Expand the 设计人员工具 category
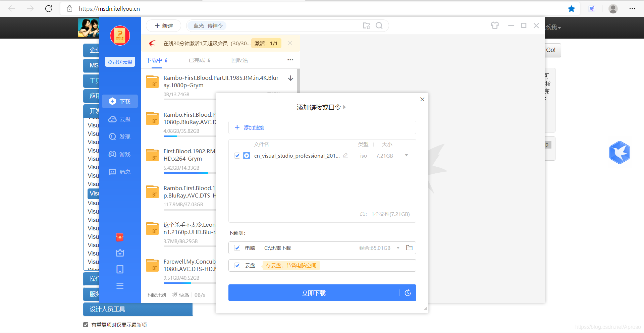This screenshot has width=644, height=333. [x=138, y=309]
